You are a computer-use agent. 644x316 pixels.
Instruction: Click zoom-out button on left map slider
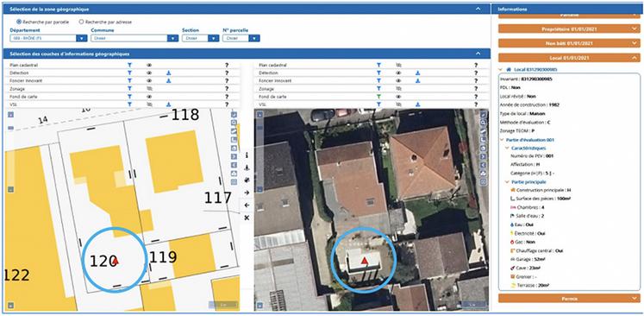coord(11,189)
